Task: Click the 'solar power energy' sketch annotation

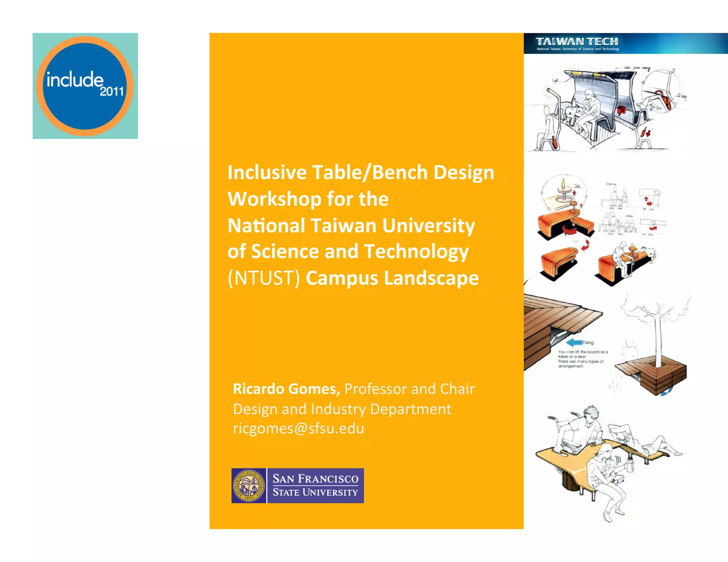Action: pyautogui.click(x=638, y=67)
